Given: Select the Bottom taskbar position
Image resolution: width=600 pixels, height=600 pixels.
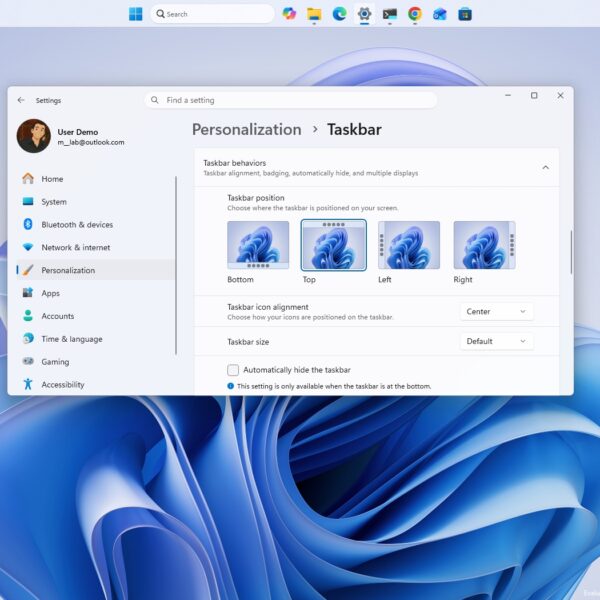Looking at the screenshot, I should click(258, 245).
